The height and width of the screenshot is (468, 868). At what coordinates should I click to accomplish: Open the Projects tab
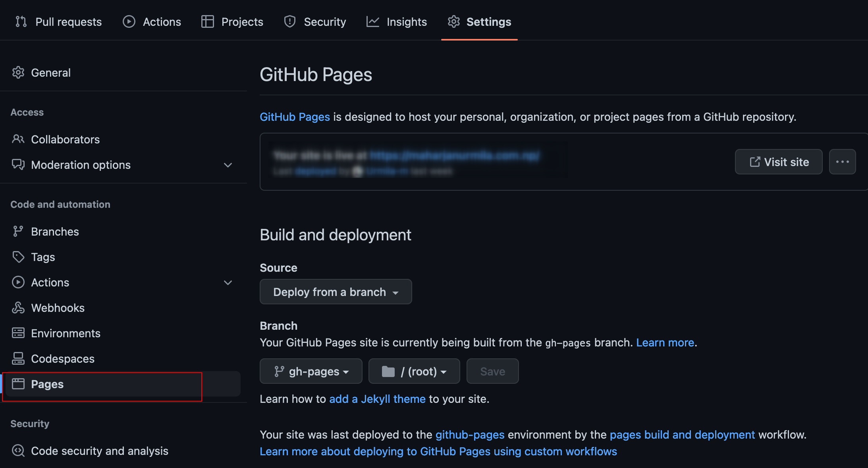pos(232,21)
